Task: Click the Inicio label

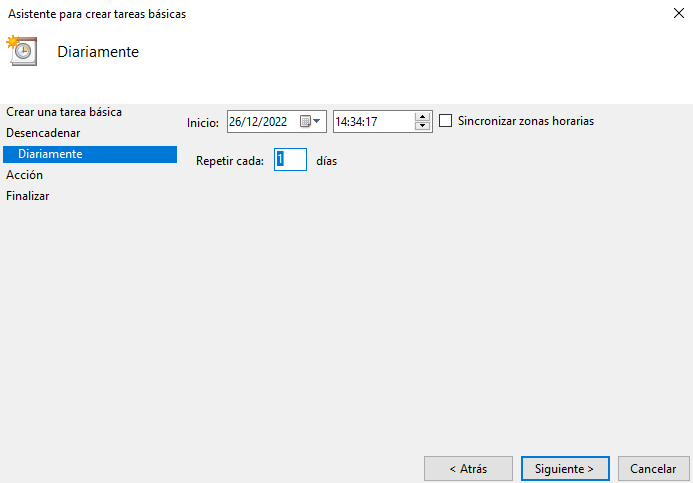Action: pyautogui.click(x=203, y=122)
